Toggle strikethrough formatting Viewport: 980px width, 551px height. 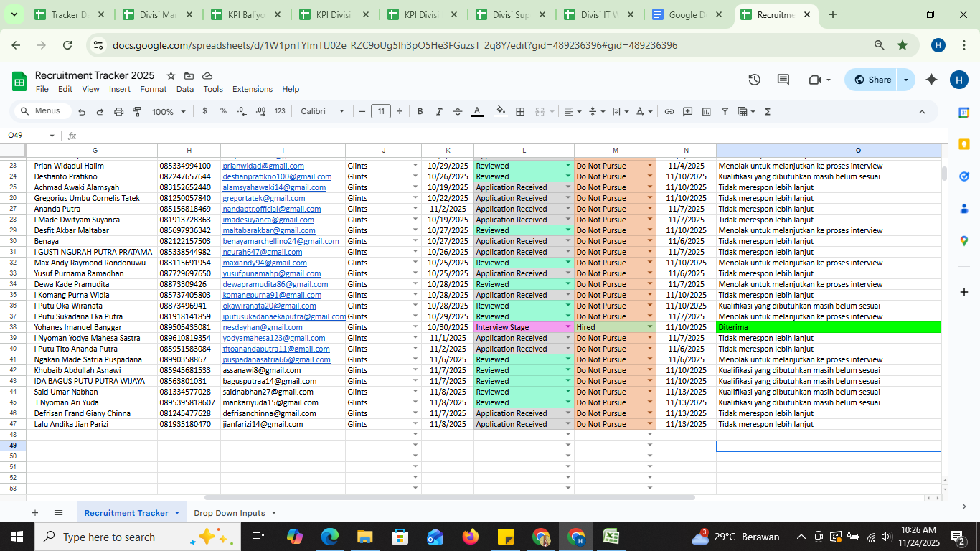coord(458,111)
